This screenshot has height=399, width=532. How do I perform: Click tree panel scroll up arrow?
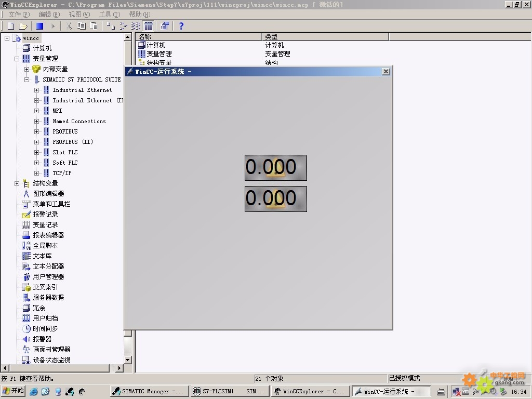tap(128, 37)
